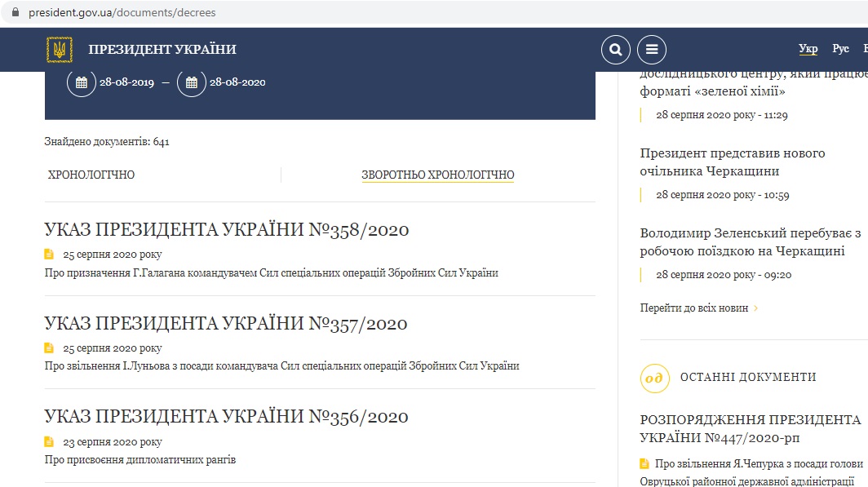Click document icon beside decree №358/2020 date
The height and width of the screenshot is (487, 868).
point(49,254)
